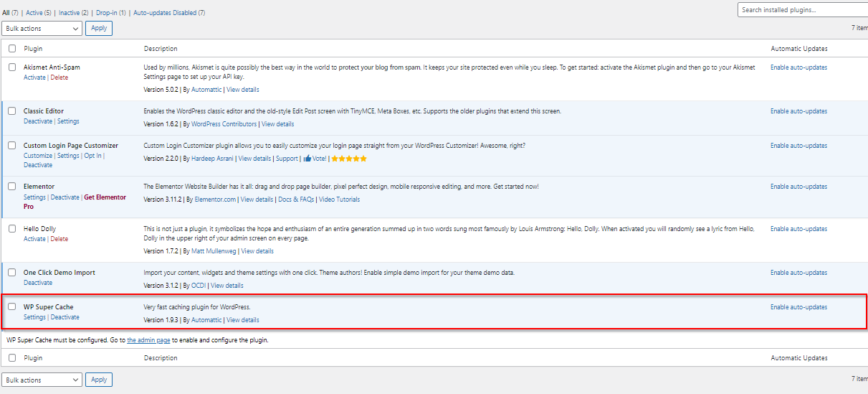
Task: Deactivate the Elementor plugin
Action: [65, 197]
